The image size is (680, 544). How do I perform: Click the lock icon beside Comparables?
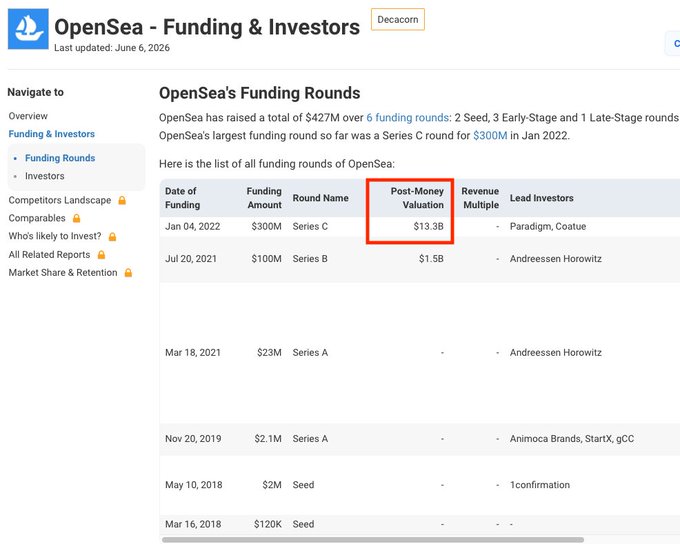(x=76, y=218)
